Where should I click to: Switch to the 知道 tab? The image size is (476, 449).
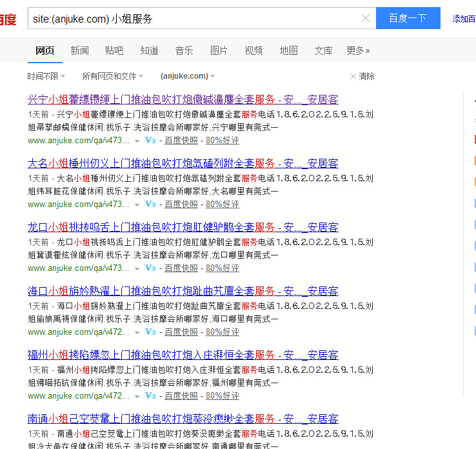(149, 50)
